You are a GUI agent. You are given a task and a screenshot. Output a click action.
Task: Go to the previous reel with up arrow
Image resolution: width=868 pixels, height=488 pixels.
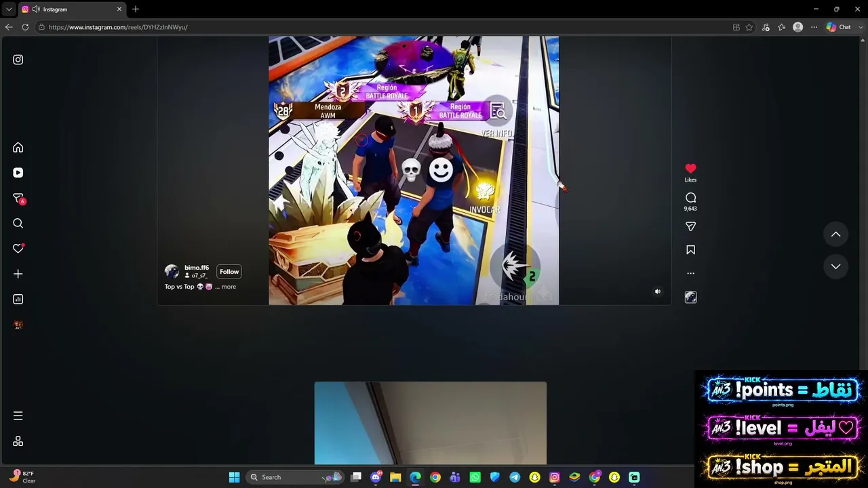[x=835, y=235]
